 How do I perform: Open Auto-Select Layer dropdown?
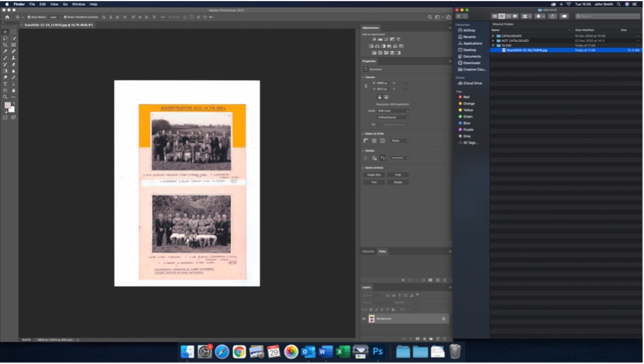coord(55,17)
